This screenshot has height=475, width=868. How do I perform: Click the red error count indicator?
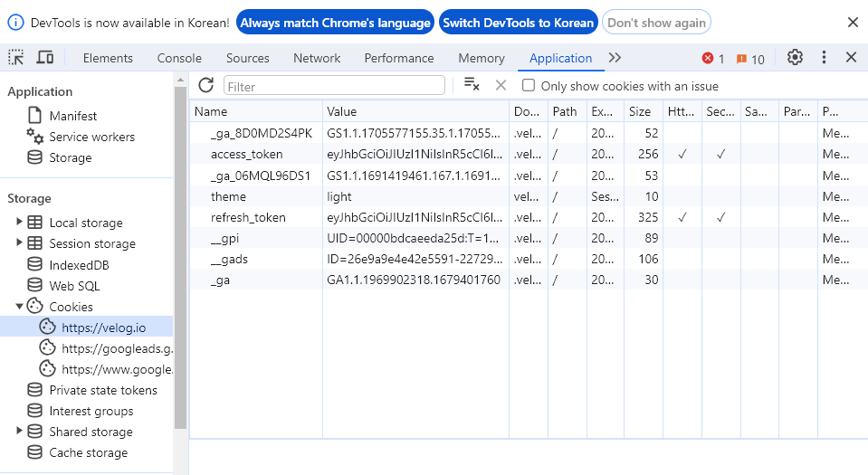click(x=713, y=59)
